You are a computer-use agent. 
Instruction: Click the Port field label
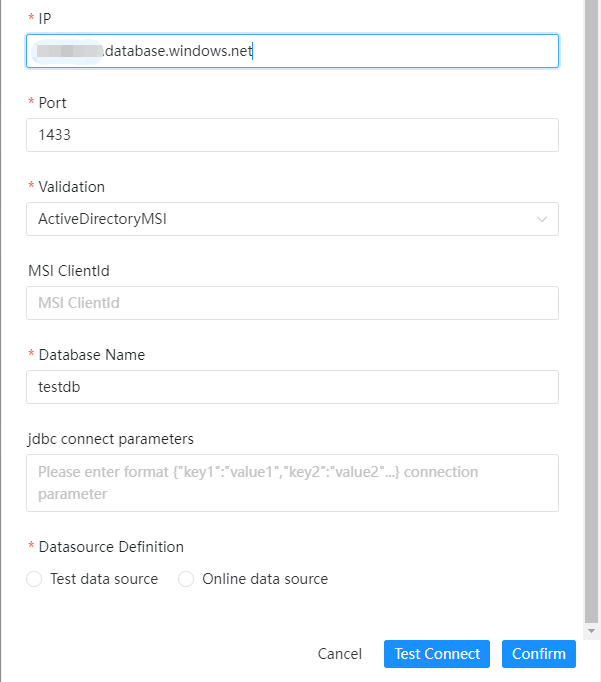pos(52,102)
